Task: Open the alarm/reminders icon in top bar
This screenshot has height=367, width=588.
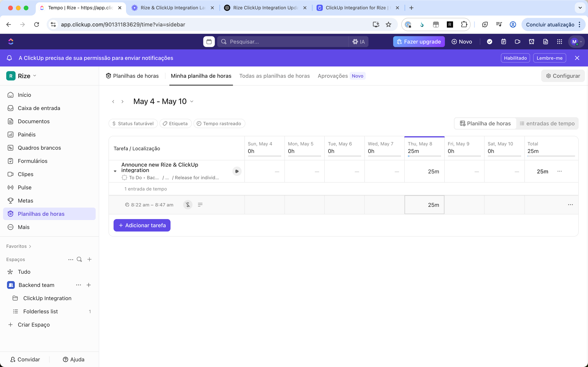Action: point(531,42)
